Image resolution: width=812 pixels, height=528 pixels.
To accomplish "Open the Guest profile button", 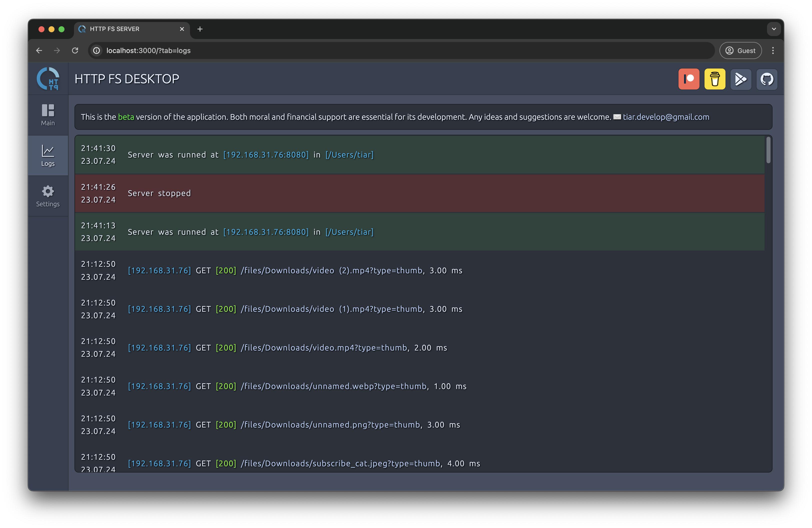I will (740, 50).
